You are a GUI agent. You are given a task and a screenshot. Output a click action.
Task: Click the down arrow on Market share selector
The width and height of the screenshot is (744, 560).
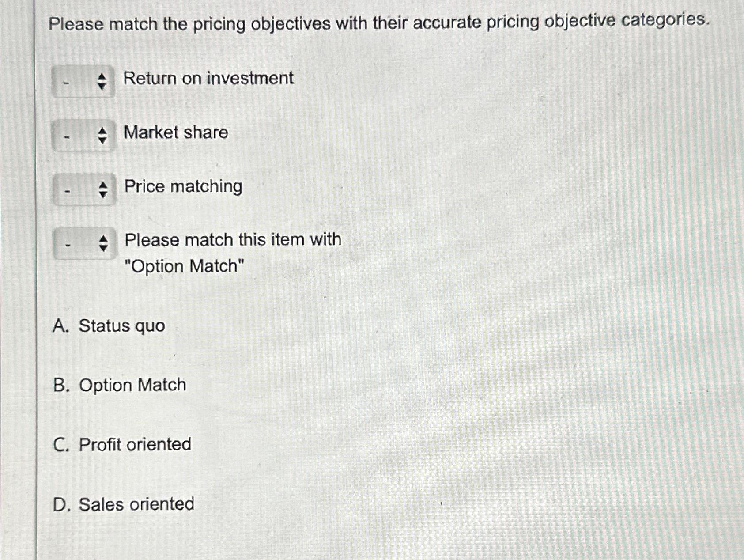[x=102, y=140]
